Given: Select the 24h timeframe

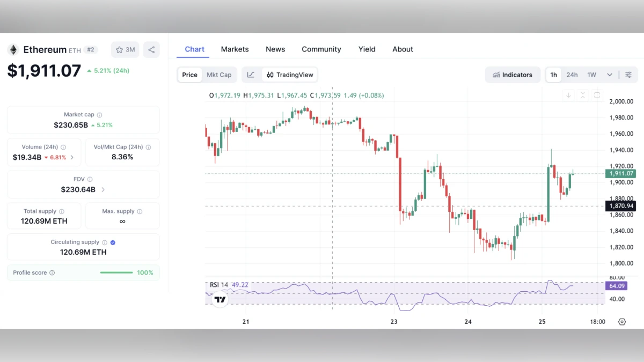Looking at the screenshot, I should [572, 75].
